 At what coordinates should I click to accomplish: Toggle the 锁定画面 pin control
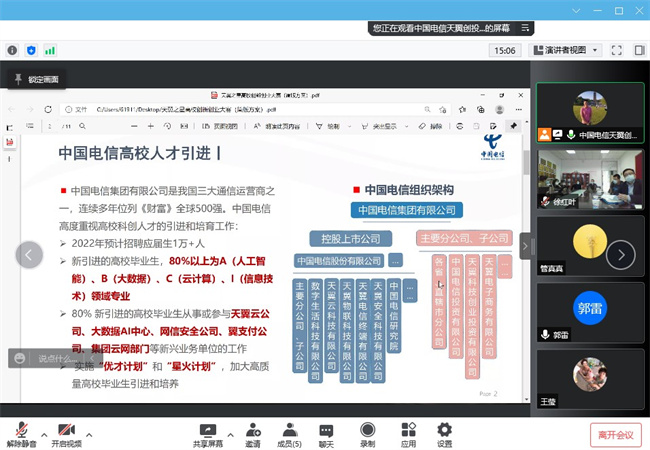point(18,79)
